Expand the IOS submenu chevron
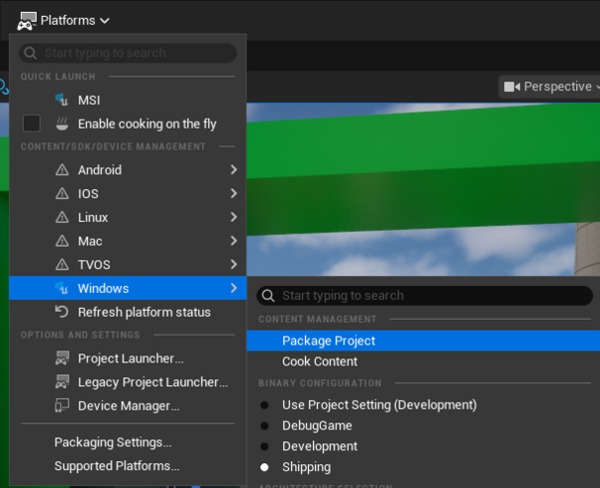 233,193
